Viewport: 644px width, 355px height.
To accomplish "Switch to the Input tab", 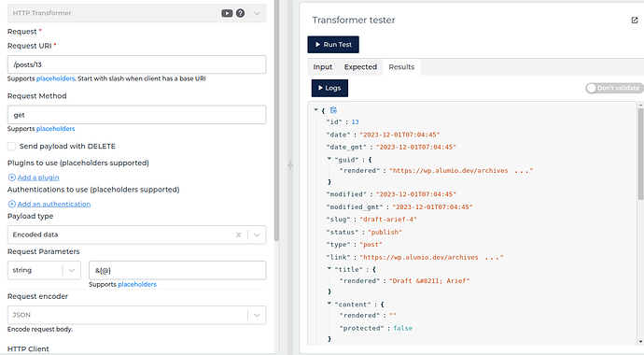I will point(322,67).
